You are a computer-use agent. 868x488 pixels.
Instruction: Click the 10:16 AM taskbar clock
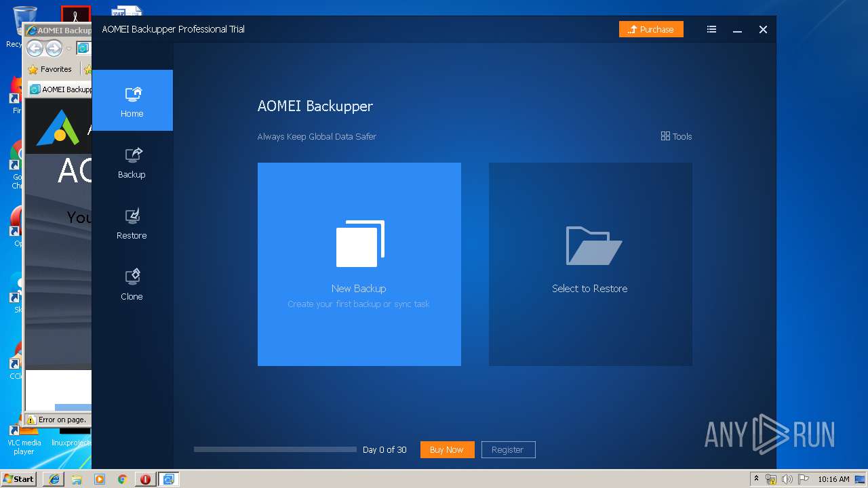[x=833, y=479]
